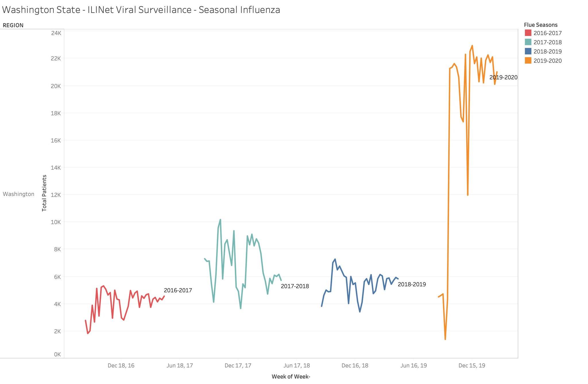
Task: Click the 24K tick on the vertical axis
Action: click(x=56, y=33)
